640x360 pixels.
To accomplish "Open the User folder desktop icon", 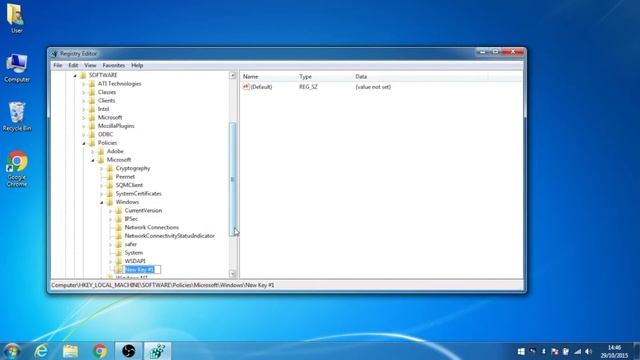I will 16,18.
